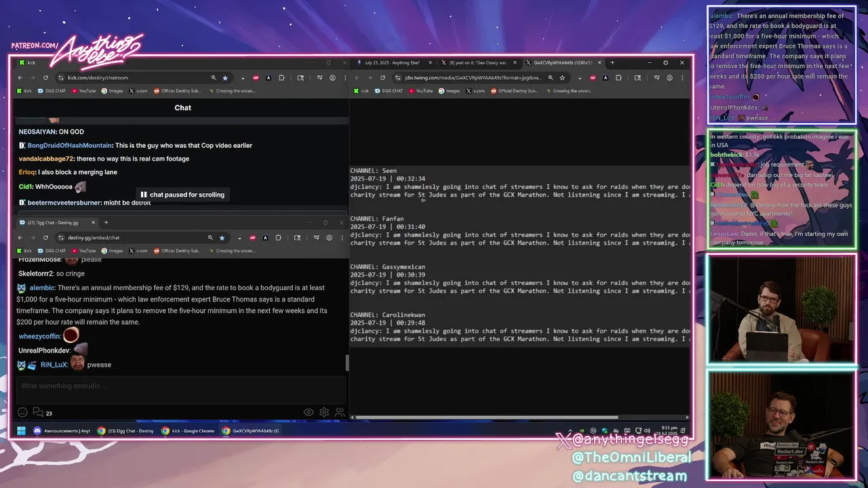Toggle watching-focus eye icon in DGG chat
The width and height of the screenshot is (868, 488).
[x=309, y=412]
